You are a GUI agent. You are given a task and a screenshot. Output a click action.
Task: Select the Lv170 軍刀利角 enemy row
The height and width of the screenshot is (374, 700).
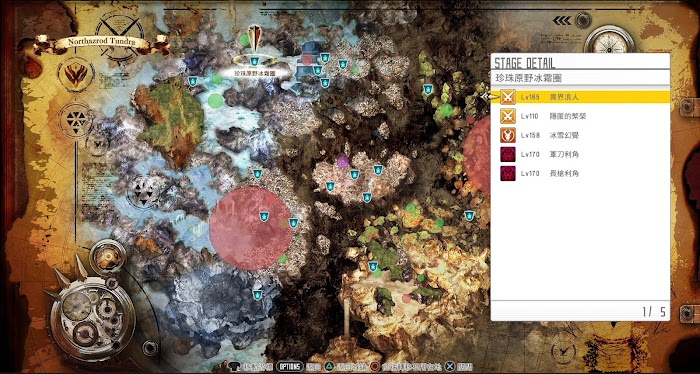[580, 154]
